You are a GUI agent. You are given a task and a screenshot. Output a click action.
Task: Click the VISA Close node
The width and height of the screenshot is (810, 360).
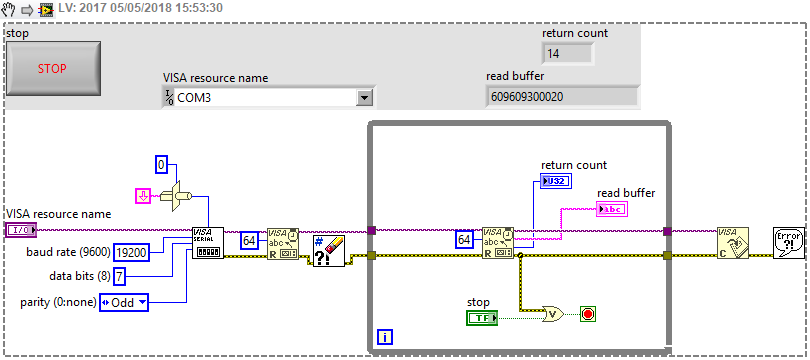[x=733, y=243]
